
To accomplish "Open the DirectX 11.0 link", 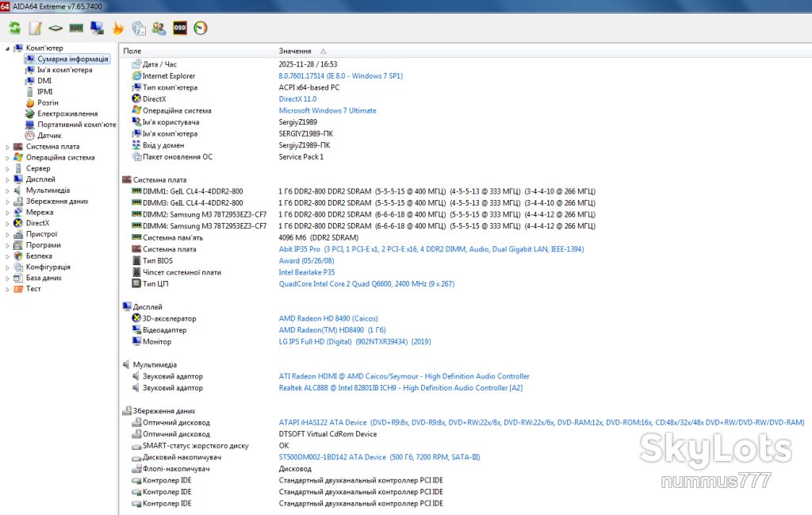I will pos(298,99).
